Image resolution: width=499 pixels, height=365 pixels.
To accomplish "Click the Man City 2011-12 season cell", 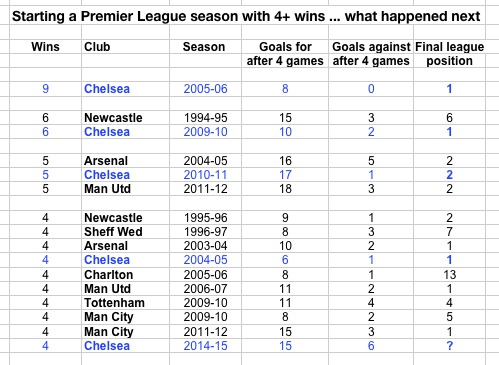I will coord(206,332).
